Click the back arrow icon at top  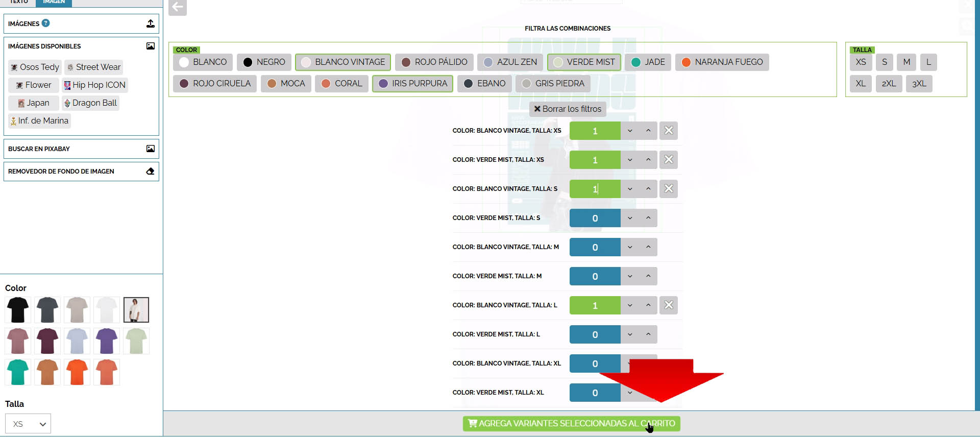tap(178, 7)
